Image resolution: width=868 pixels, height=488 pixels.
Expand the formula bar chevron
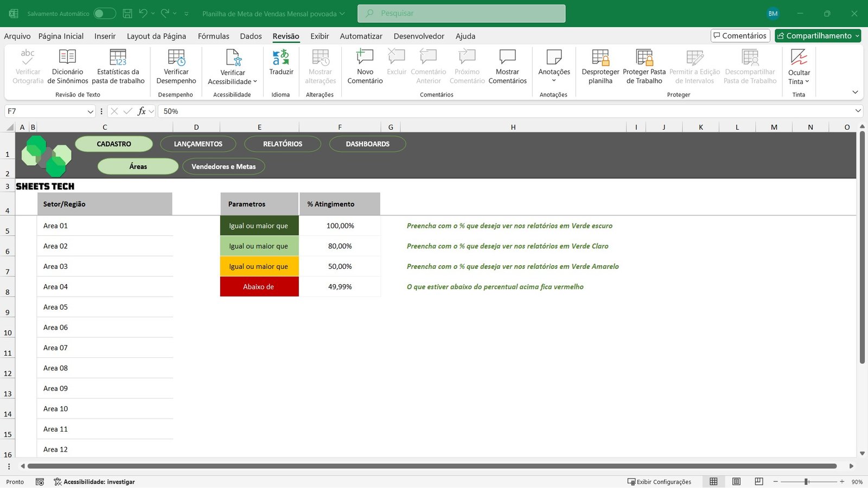click(x=858, y=111)
